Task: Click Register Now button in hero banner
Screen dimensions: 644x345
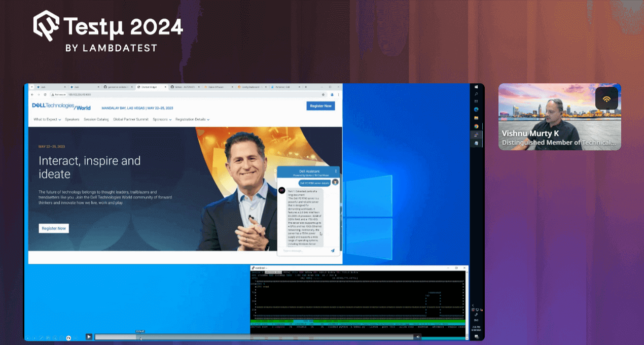Action: pyautogui.click(x=54, y=228)
